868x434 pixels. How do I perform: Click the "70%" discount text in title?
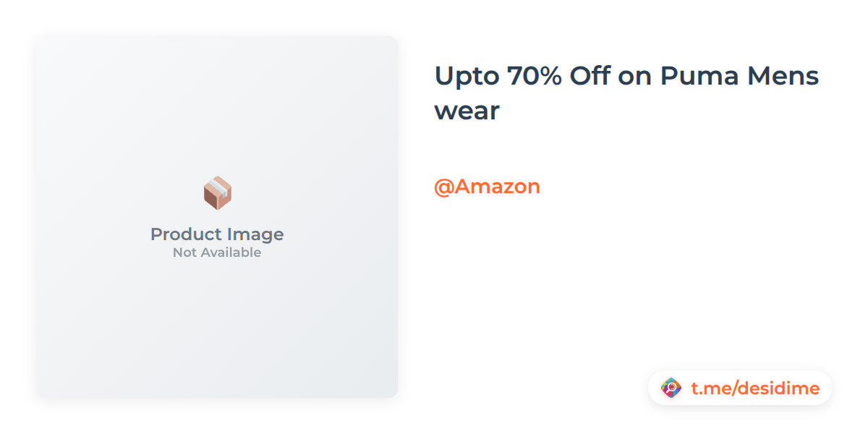point(535,76)
